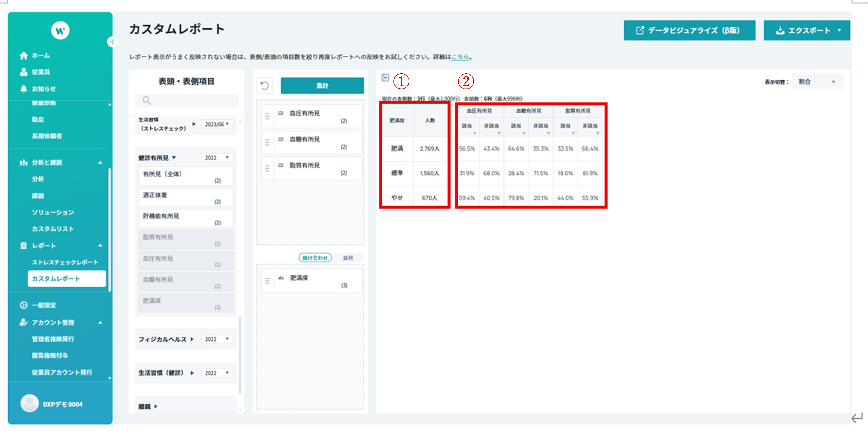Expand the 離職 group
This screenshot has height=434, width=868.
click(156, 407)
